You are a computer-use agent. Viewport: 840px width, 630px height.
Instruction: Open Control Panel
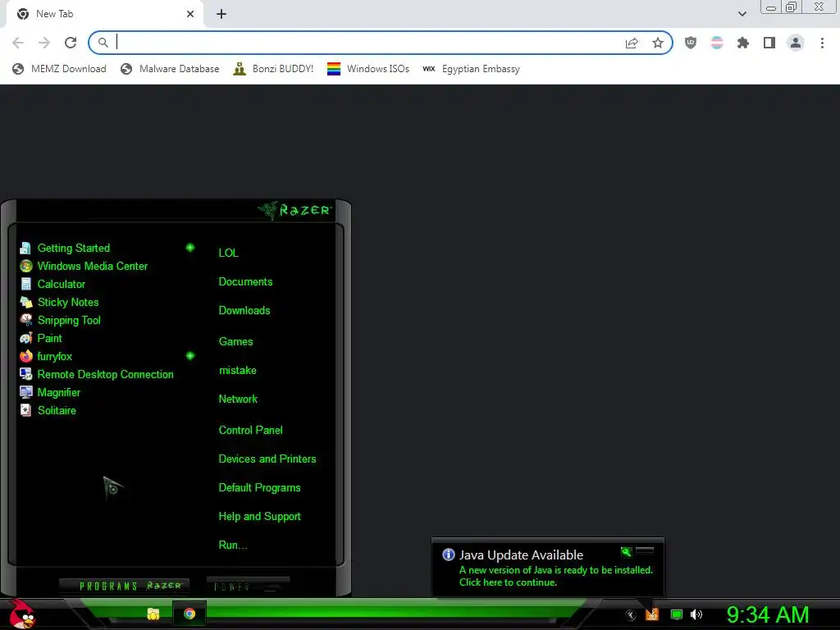[251, 430]
